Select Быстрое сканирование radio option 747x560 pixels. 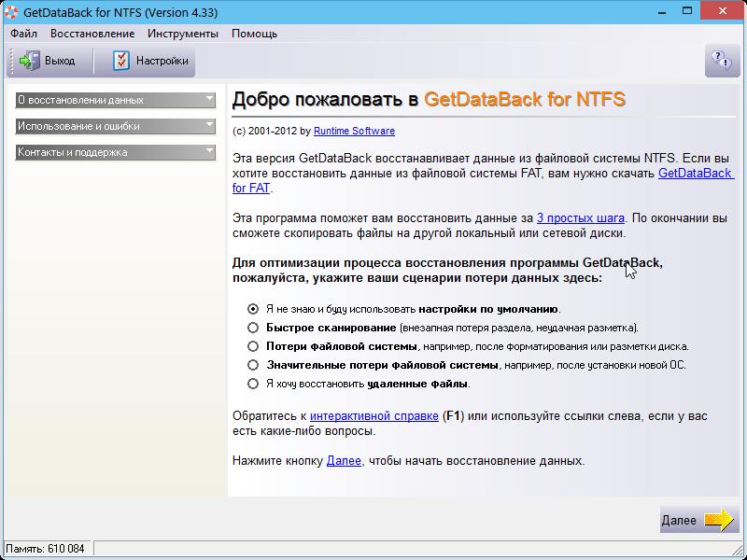point(253,328)
